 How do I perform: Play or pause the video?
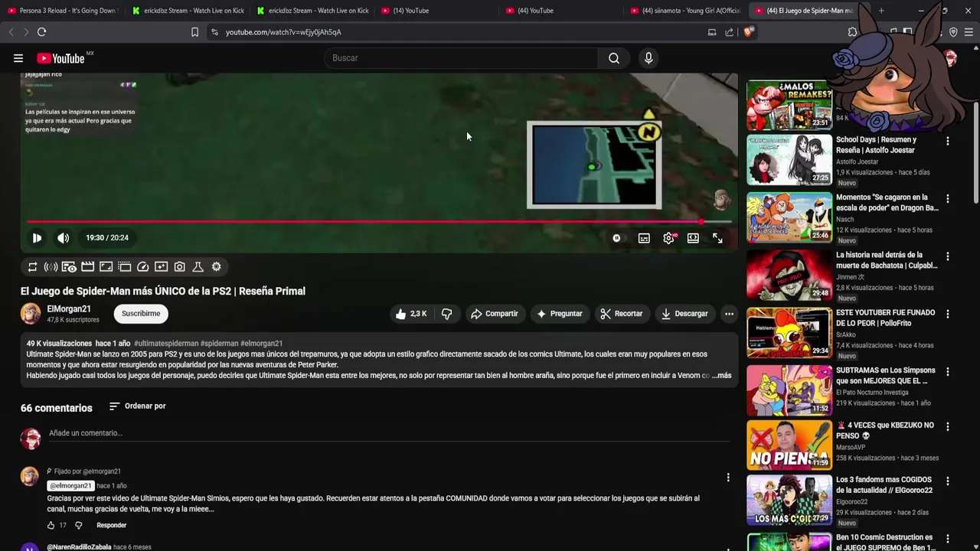click(x=37, y=238)
